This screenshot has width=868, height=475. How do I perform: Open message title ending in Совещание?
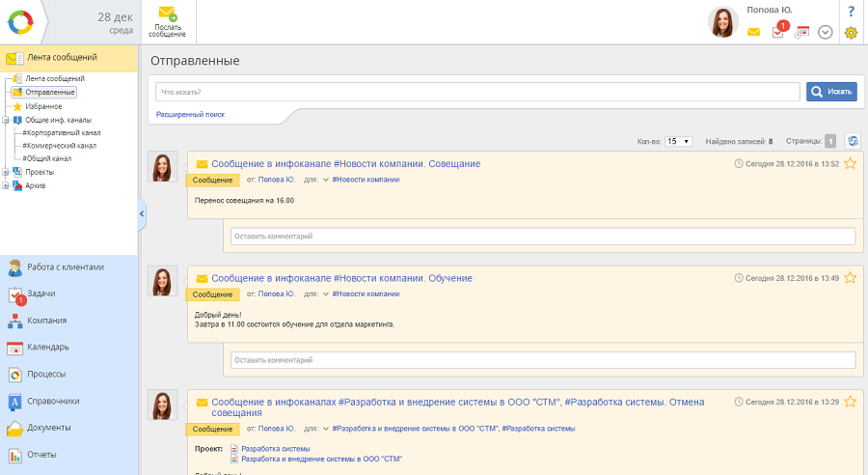click(346, 164)
